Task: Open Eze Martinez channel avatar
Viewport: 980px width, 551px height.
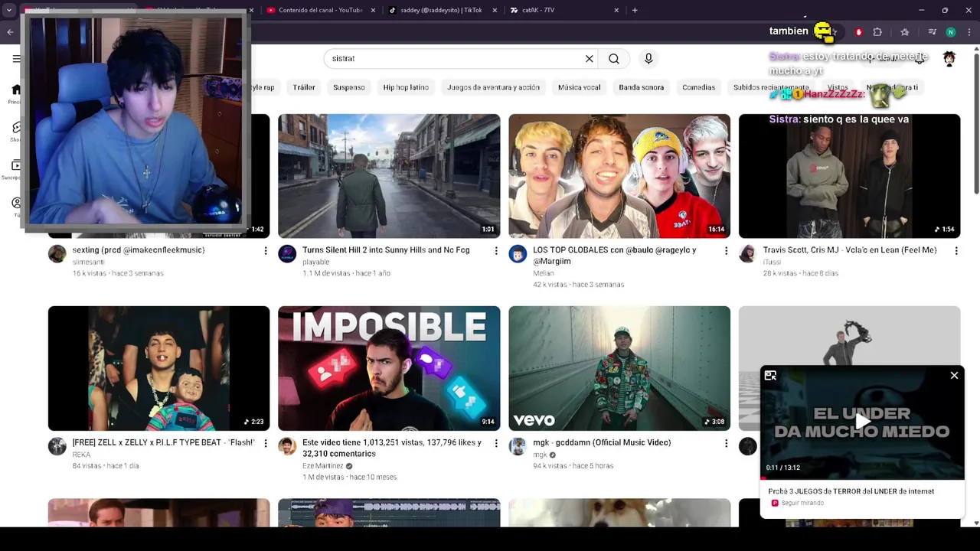Action: pyautogui.click(x=287, y=446)
